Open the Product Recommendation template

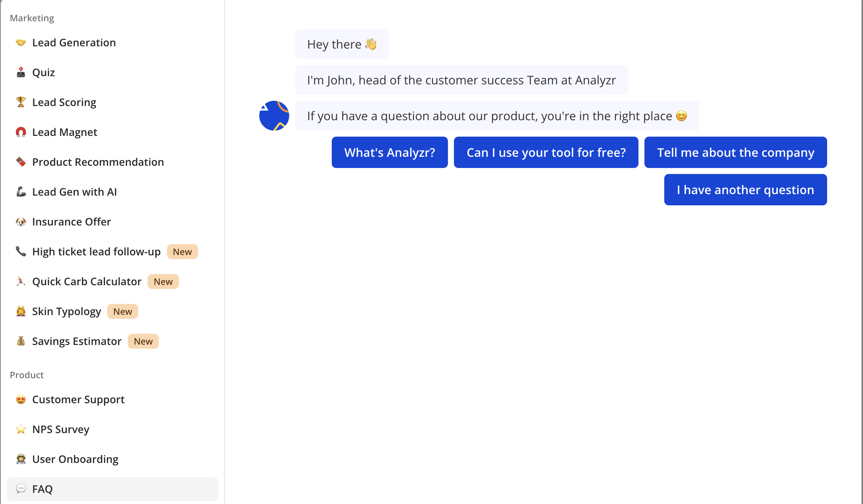coord(98,162)
